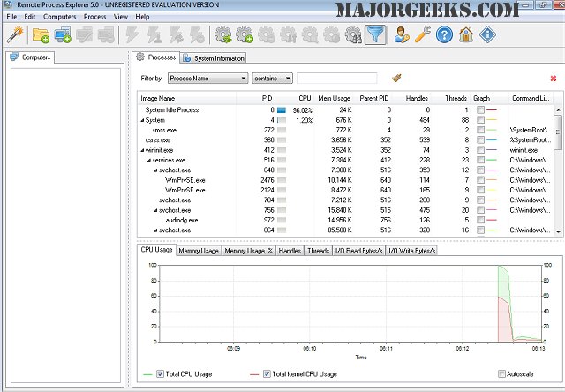Viewport: 565px width, 392px height.
Task: Toggle the funnel filter icon
Action: [x=375, y=35]
